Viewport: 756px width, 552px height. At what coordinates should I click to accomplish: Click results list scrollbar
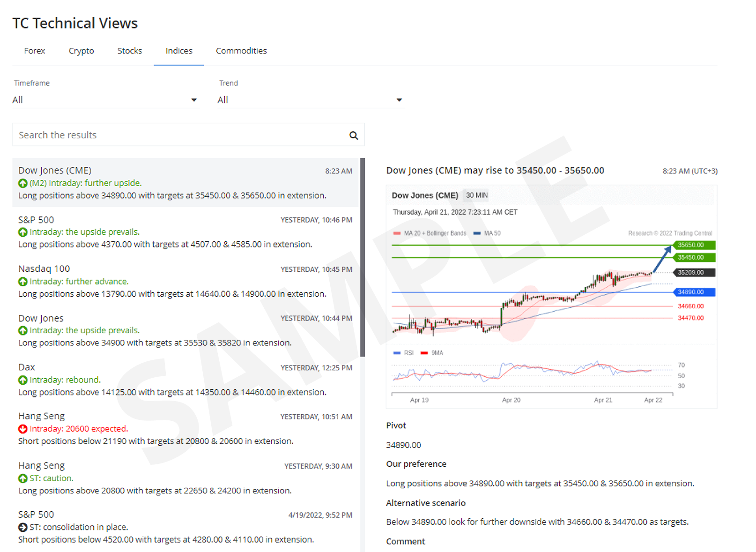[x=363, y=257]
